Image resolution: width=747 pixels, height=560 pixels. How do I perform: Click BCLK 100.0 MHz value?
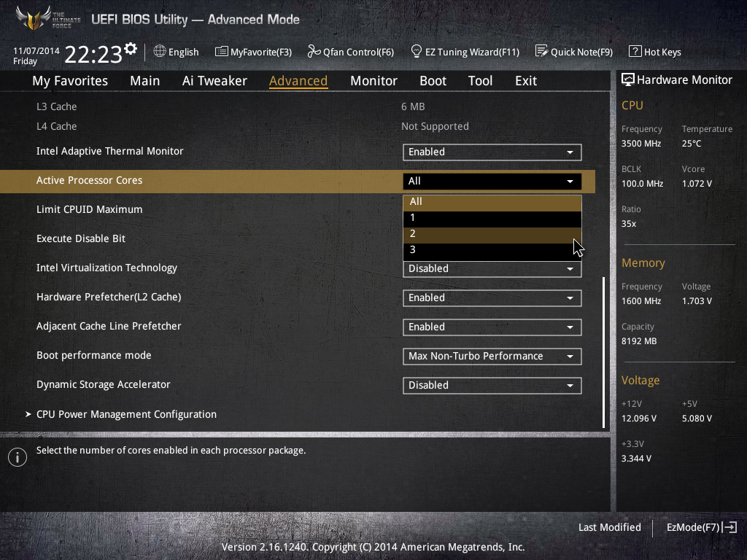click(642, 183)
